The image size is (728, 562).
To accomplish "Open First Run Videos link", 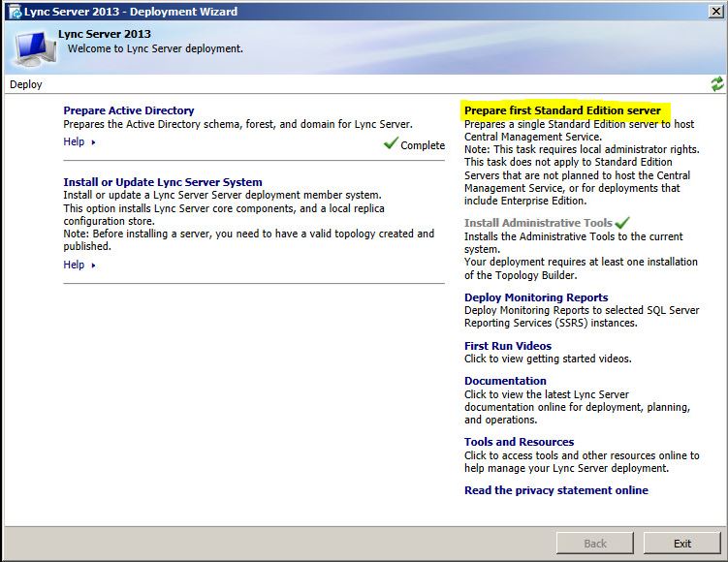I will (508, 346).
